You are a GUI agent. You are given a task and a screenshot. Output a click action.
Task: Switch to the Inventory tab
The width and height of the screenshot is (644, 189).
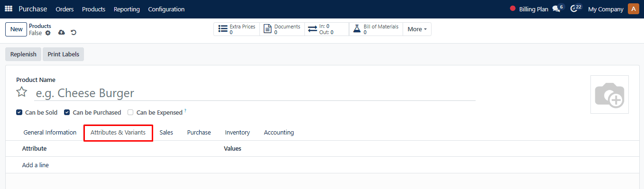(237, 133)
